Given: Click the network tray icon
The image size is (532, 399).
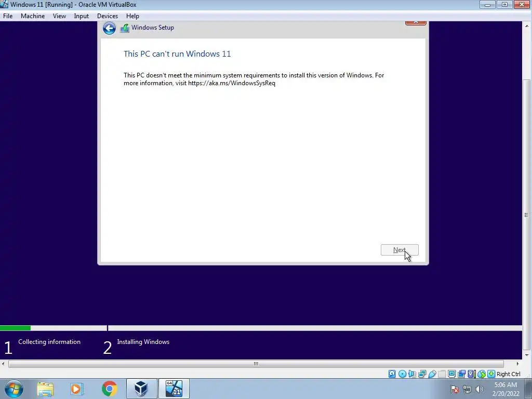Looking at the screenshot, I should [467, 389].
